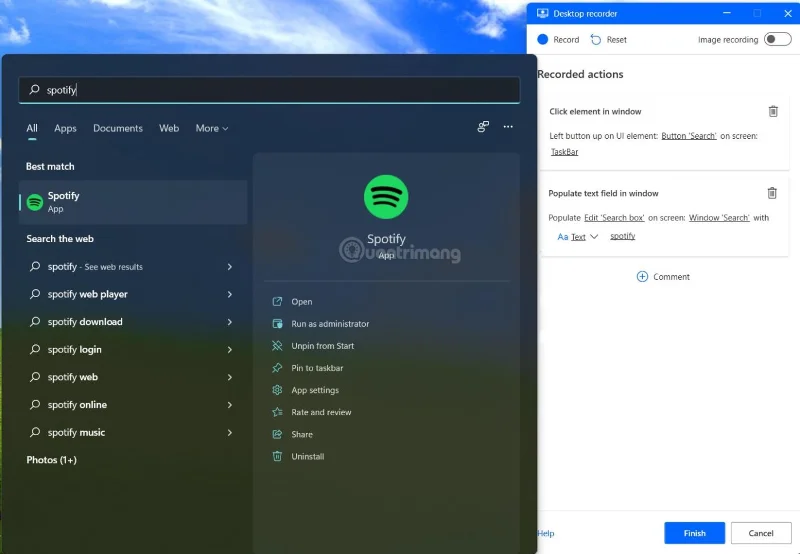Click the Desktop recorder title bar icon

click(x=542, y=13)
